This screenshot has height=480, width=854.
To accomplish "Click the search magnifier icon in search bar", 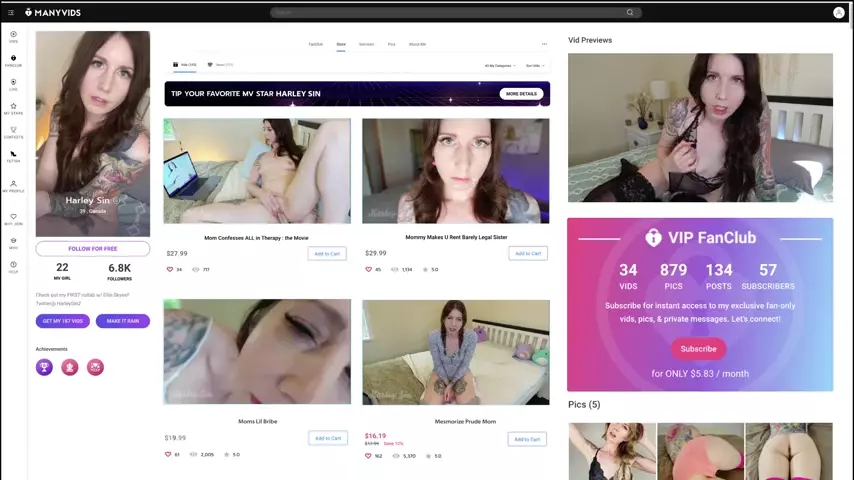I will click(x=630, y=13).
